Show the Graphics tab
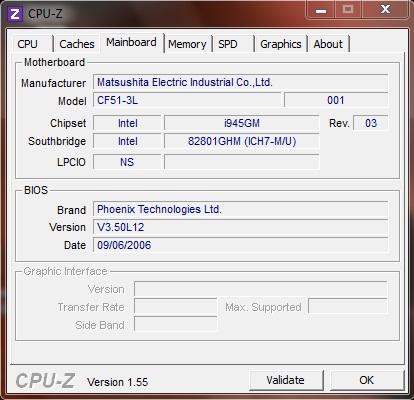This screenshot has width=414, height=400. click(281, 44)
